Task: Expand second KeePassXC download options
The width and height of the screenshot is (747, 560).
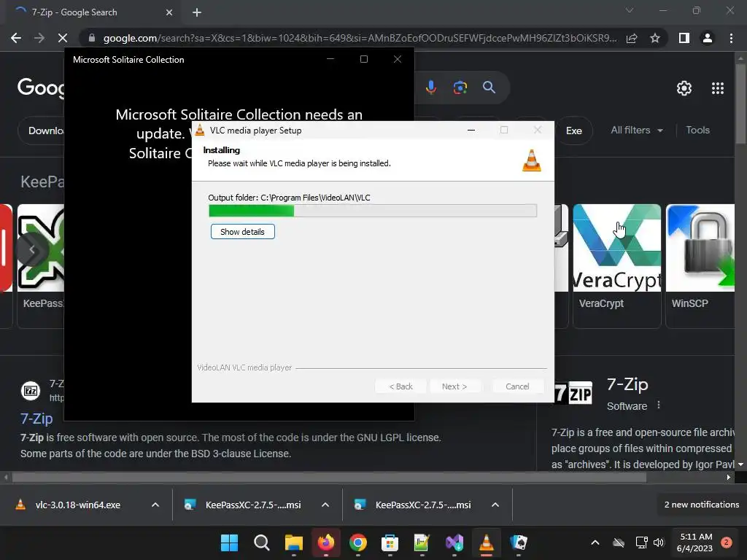Action: (x=495, y=505)
